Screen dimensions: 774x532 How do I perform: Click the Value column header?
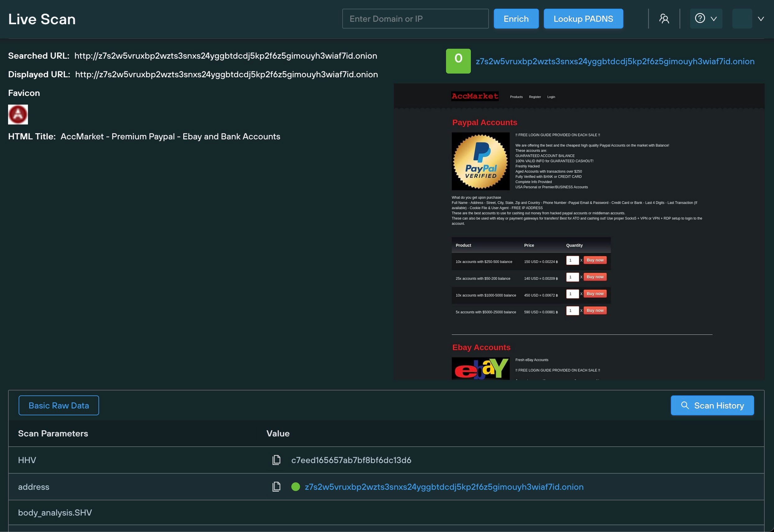click(278, 433)
